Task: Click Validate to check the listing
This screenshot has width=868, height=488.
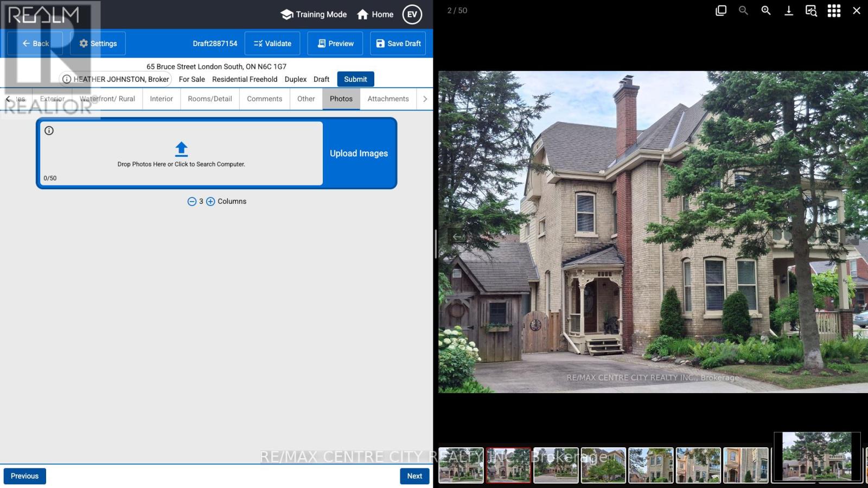Action: (x=272, y=43)
